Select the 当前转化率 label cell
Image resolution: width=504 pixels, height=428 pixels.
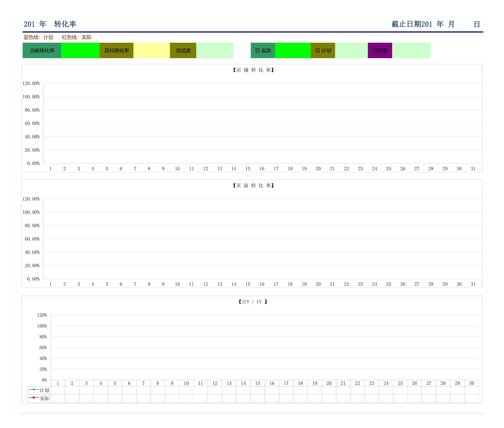point(42,50)
